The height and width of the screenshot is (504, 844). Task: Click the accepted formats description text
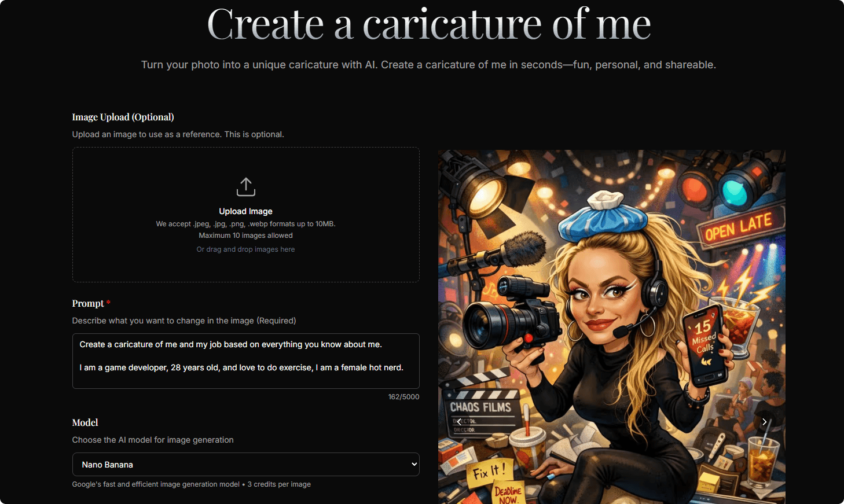pyautogui.click(x=245, y=223)
